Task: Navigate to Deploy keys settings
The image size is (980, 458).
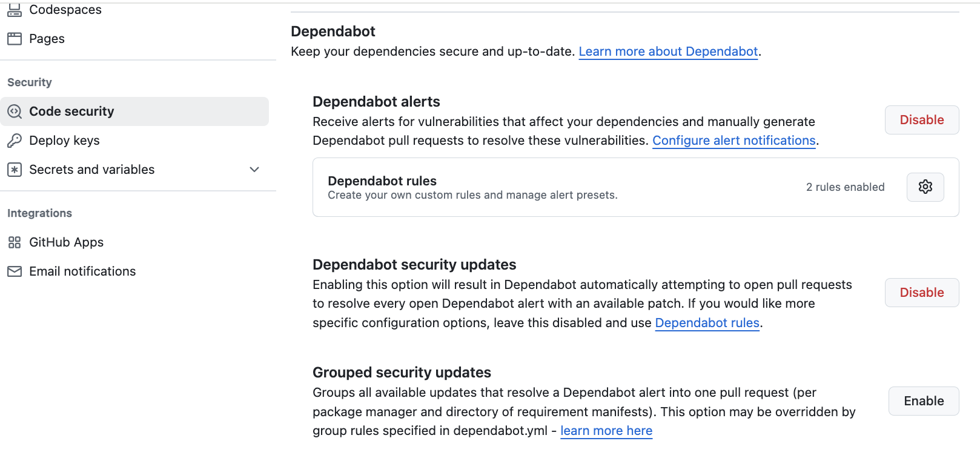Action: coord(64,140)
